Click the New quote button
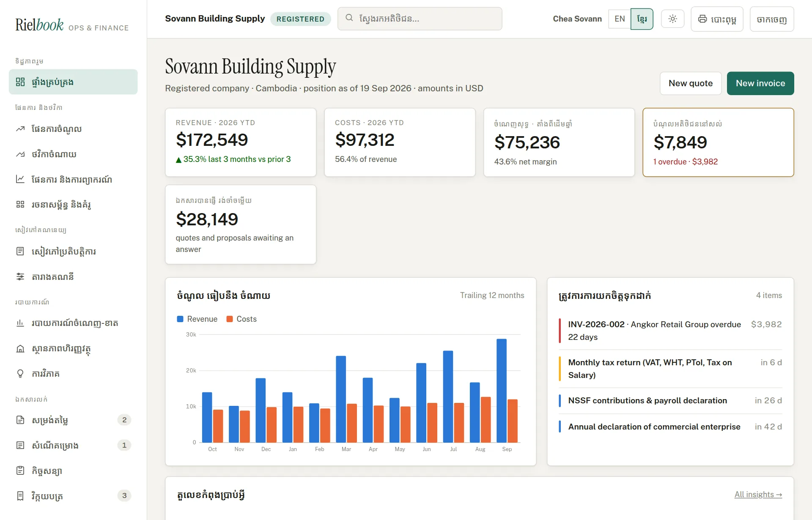Image resolution: width=812 pixels, height=520 pixels. coord(691,83)
